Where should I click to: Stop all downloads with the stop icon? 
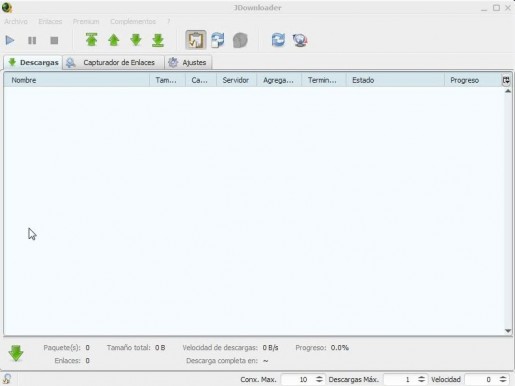54,40
